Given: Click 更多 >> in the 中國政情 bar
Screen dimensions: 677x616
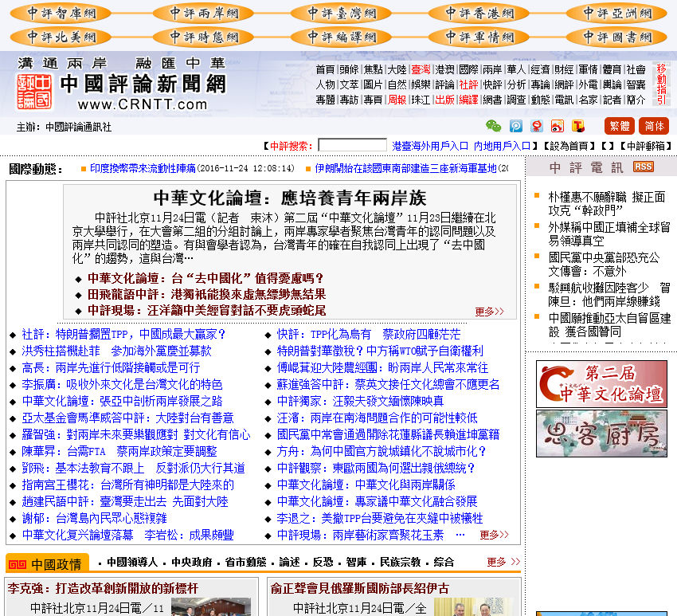Looking at the screenshot, I should click(x=503, y=562).
